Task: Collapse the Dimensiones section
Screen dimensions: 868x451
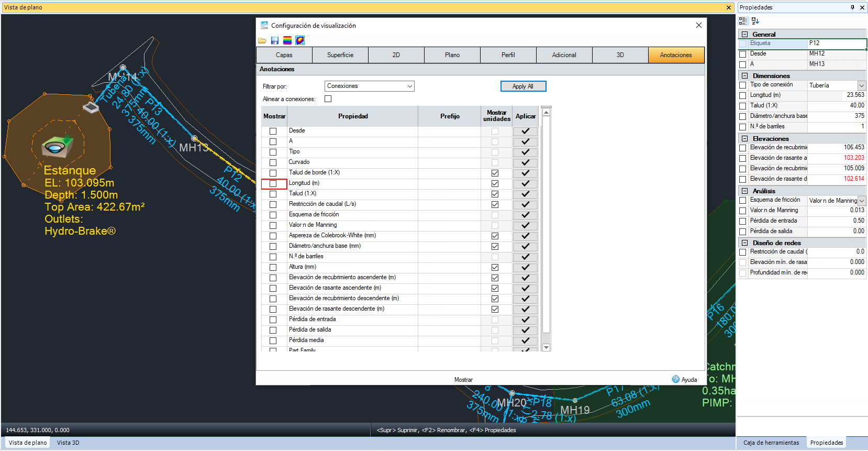Action: coord(744,75)
